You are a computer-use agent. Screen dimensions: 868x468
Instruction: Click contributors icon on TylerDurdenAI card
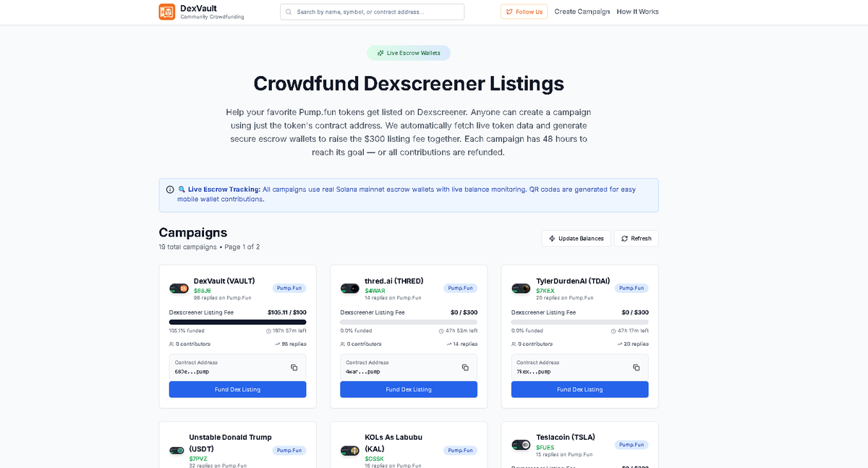(x=514, y=344)
